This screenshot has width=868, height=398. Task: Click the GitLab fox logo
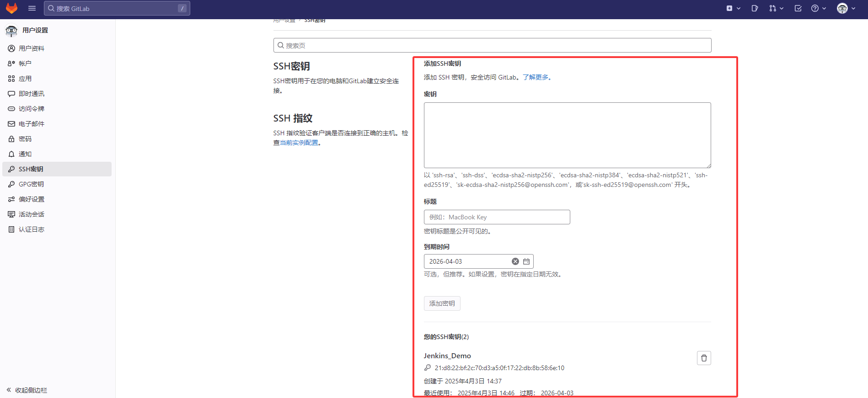click(11, 8)
